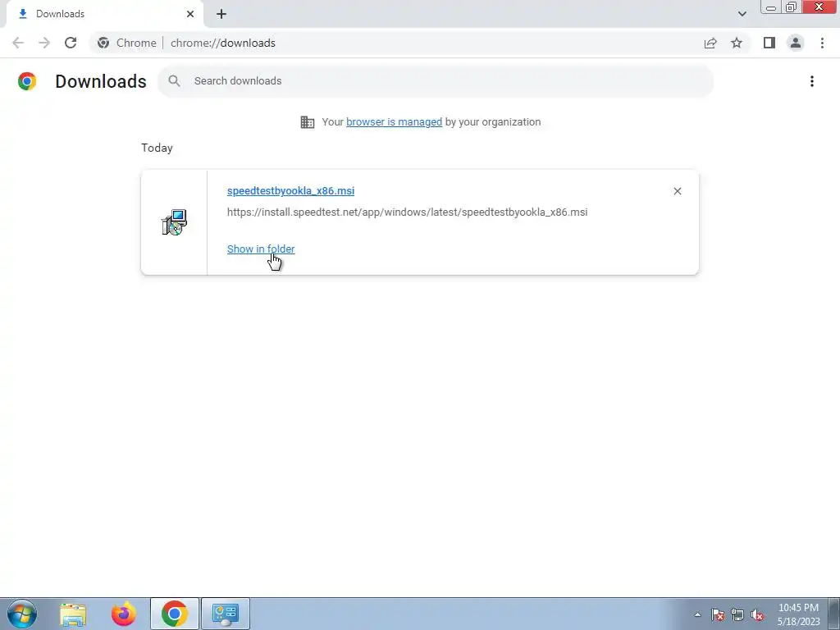Click the Downloads page title

(101, 81)
